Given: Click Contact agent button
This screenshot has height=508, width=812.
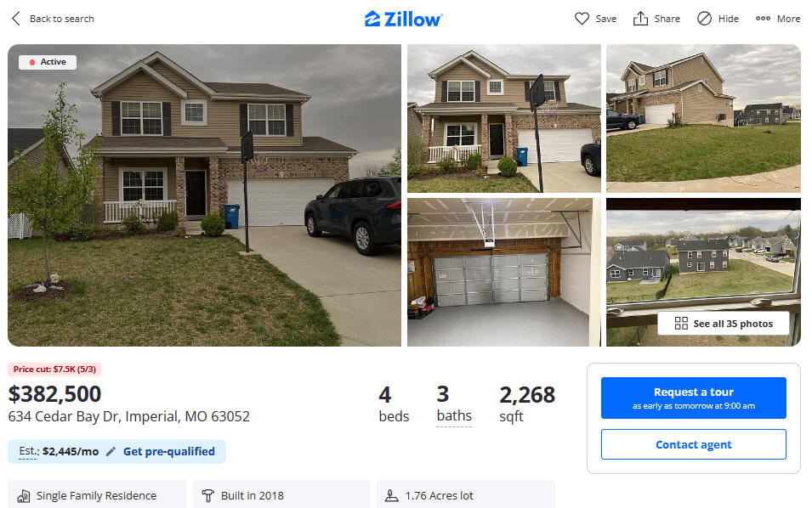Looking at the screenshot, I should point(694,444).
